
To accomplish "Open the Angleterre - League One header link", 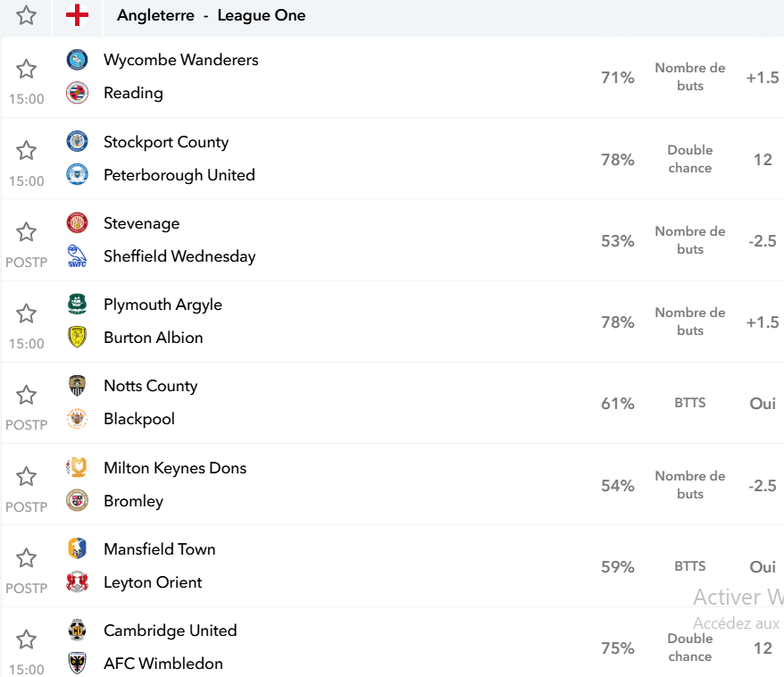I will coord(211,15).
